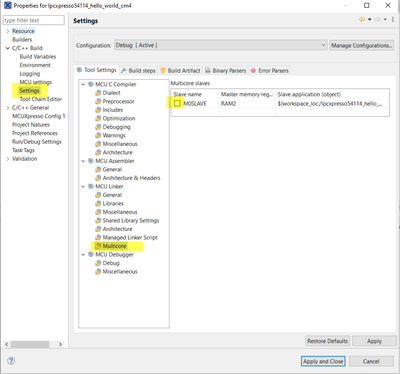400x374 pixels.
Task: Click left sidebar horizontal scrollbar thumb
Action: click(x=30, y=344)
